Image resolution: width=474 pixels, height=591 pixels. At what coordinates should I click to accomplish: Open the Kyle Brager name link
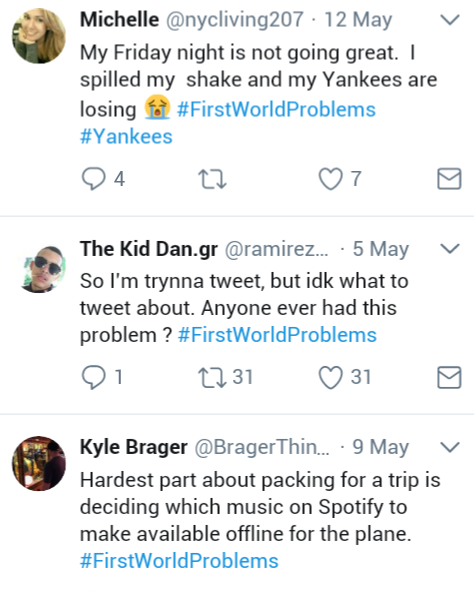click(x=134, y=447)
